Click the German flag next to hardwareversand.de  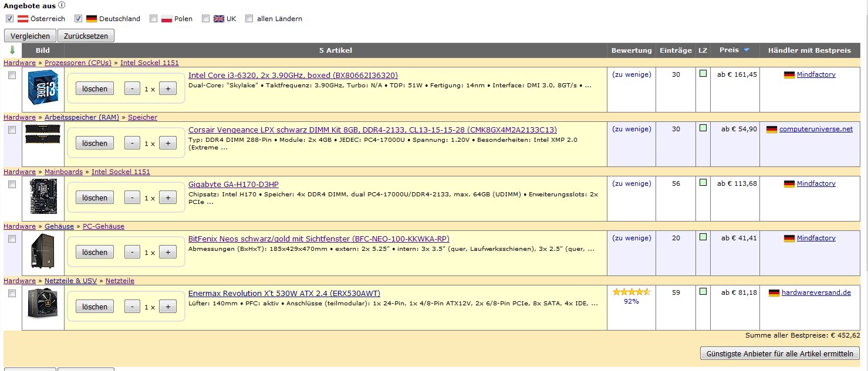pos(774,293)
